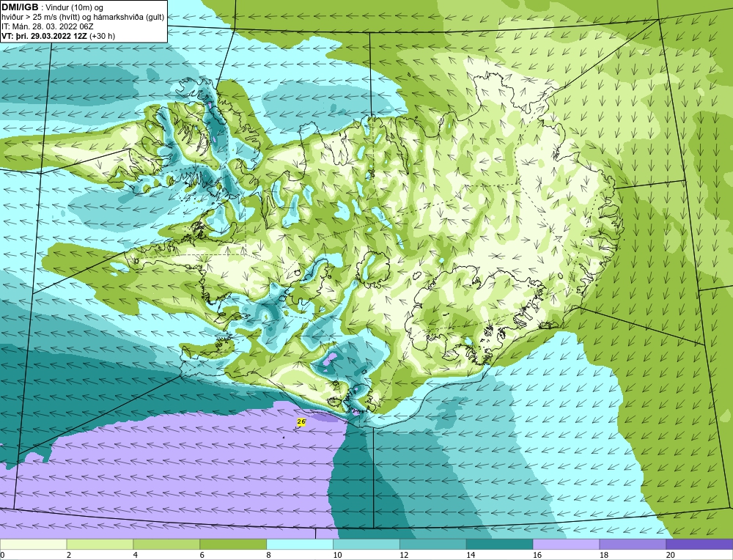The width and height of the screenshot is (733, 560).
Task: Click the legend scale number 16
Action: pos(537,555)
